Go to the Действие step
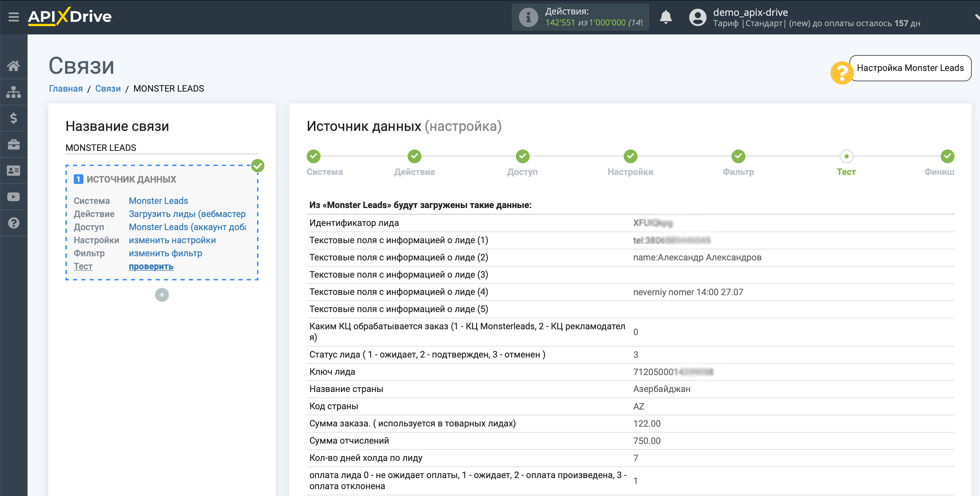980x496 pixels. point(414,156)
